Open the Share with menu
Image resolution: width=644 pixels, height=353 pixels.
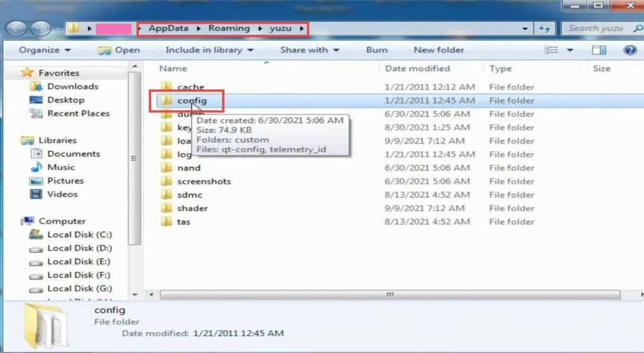pos(309,50)
